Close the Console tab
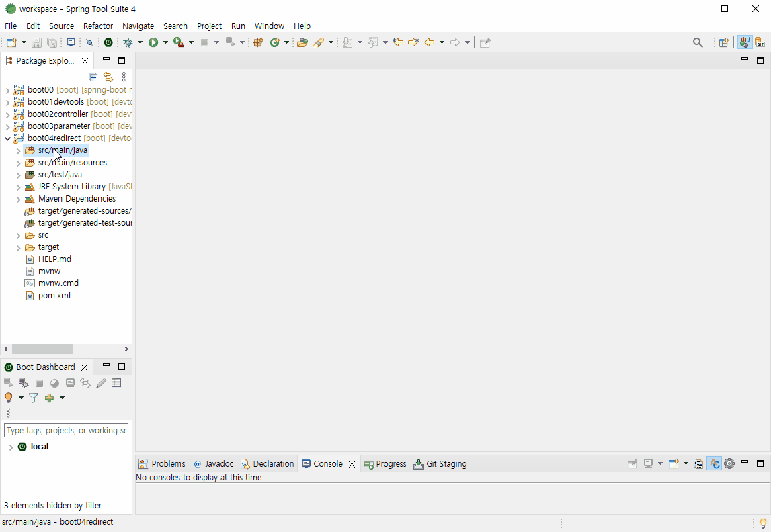771x532 pixels. (352, 464)
